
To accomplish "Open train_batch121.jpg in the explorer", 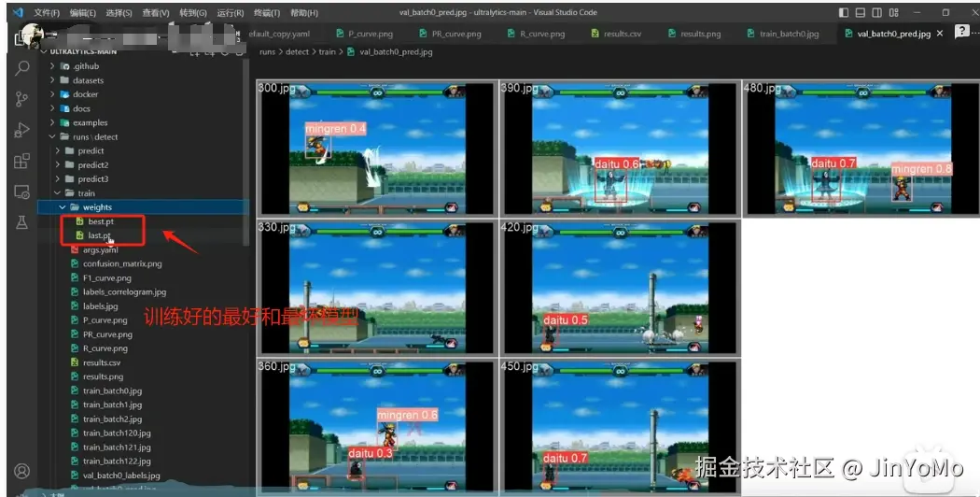I will coord(117,447).
